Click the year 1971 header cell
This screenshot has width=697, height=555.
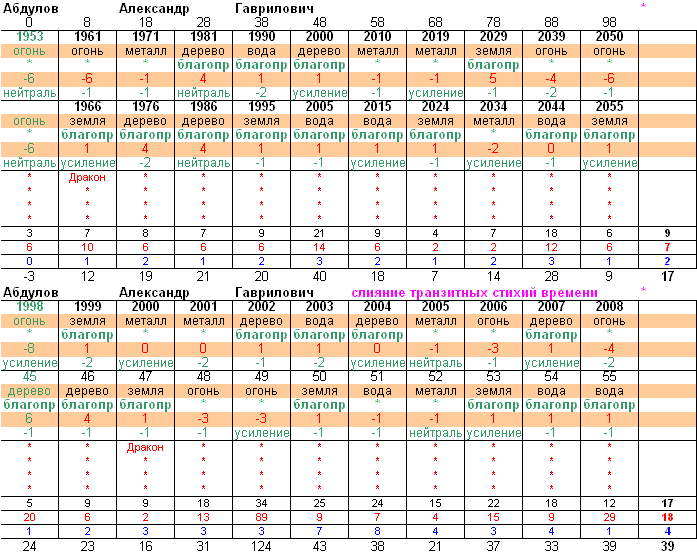[145, 36]
